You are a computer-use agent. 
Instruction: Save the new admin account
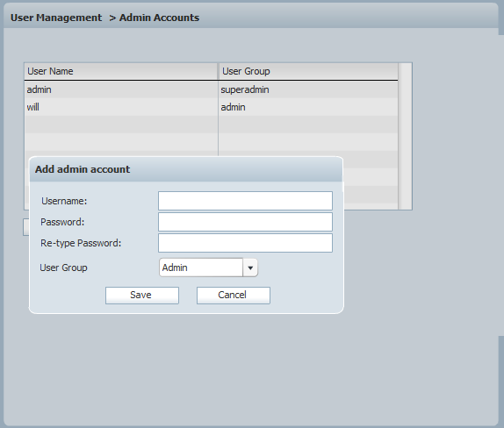(x=142, y=295)
